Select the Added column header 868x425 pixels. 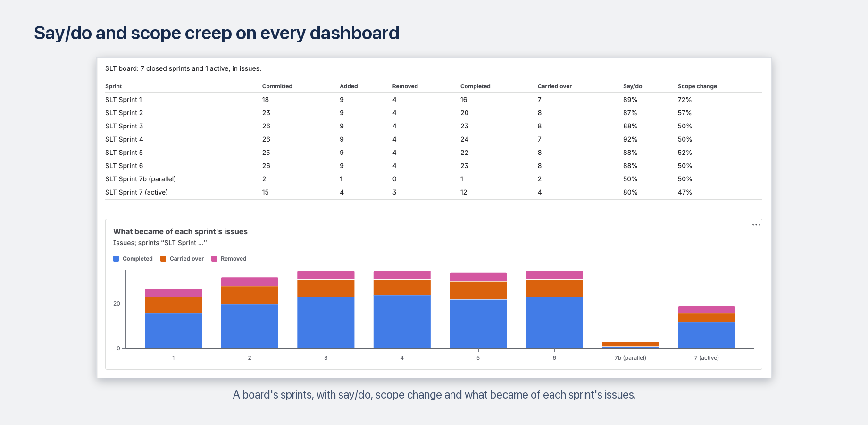tap(349, 86)
